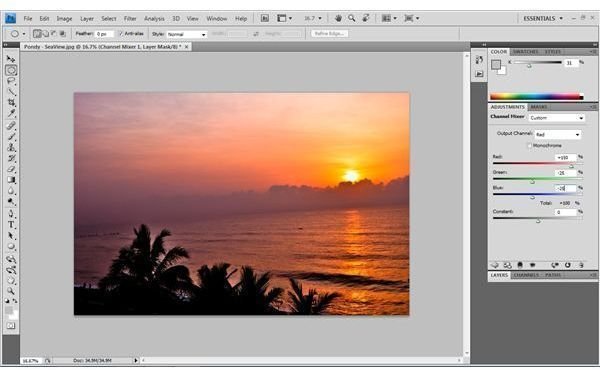Image resolution: width=600 pixels, height=370 pixels.
Task: Click the Photoshop Ps logo
Action: tap(10, 18)
